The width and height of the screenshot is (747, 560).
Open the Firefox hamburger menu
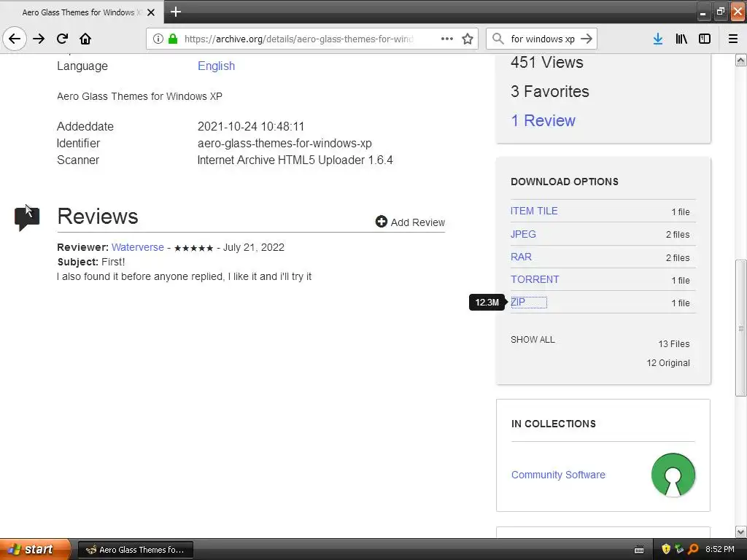[x=733, y=39]
